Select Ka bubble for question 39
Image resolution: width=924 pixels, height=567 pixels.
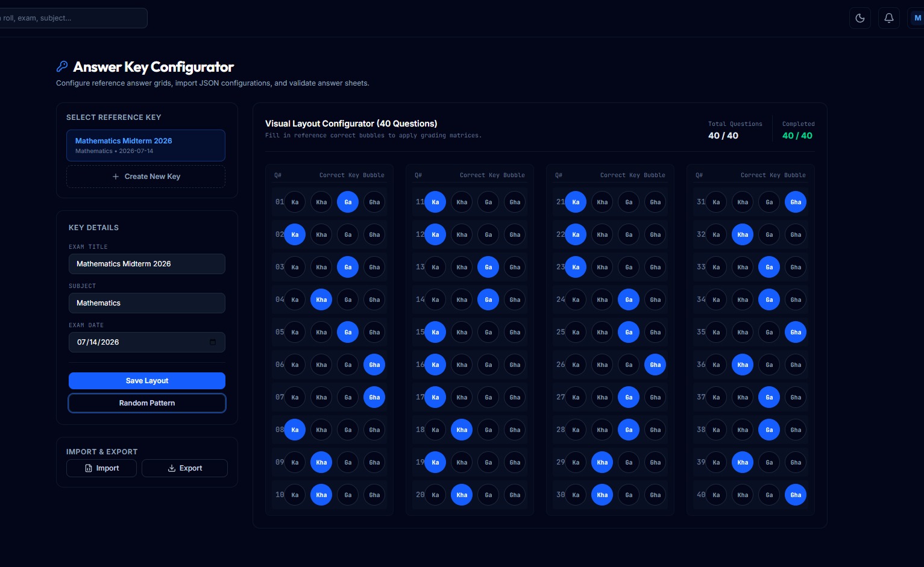716,462
